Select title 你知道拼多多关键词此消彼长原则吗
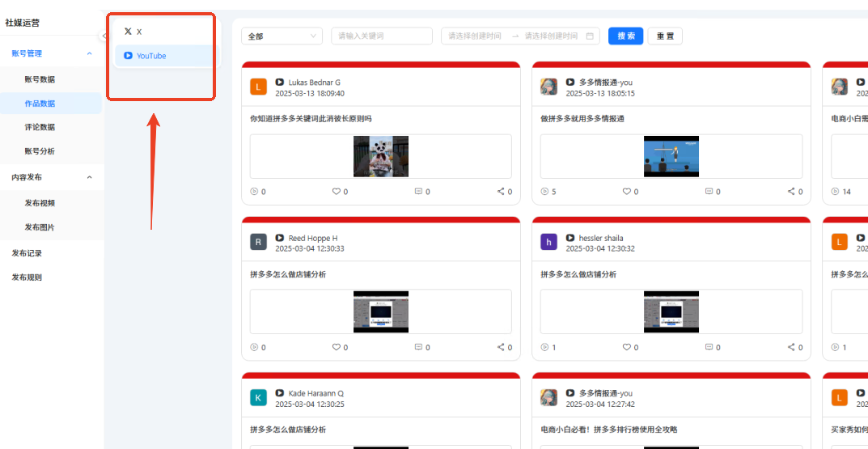The height and width of the screenshot is (449, 868). [311, 118]
